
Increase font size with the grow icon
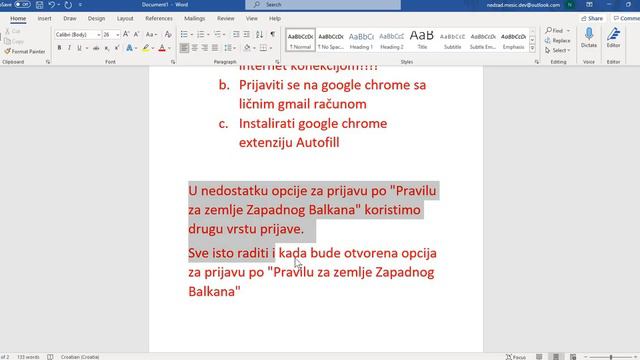tap(126, 35)
